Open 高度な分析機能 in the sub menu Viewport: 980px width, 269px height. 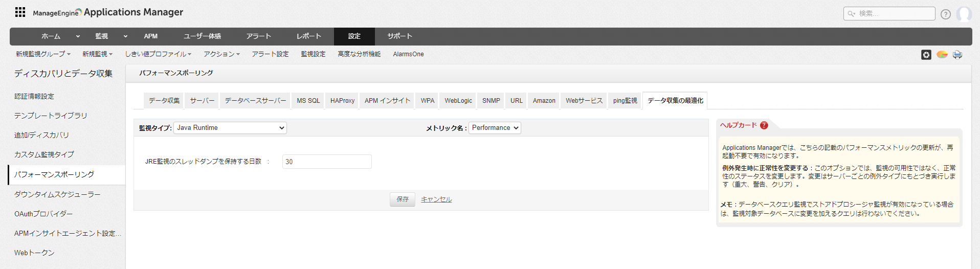point(359,54)
